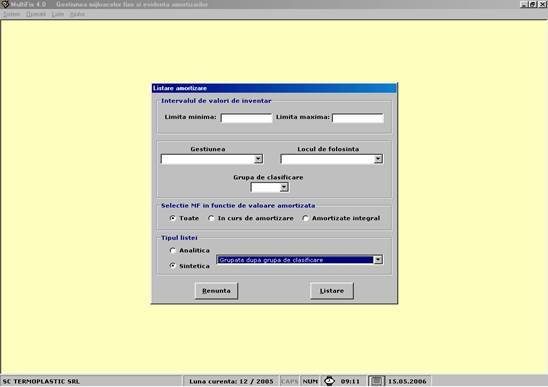Click the Intervalul de valori de inventar label
This screenshot has width=548, height=387.
[x=216, y=101]
